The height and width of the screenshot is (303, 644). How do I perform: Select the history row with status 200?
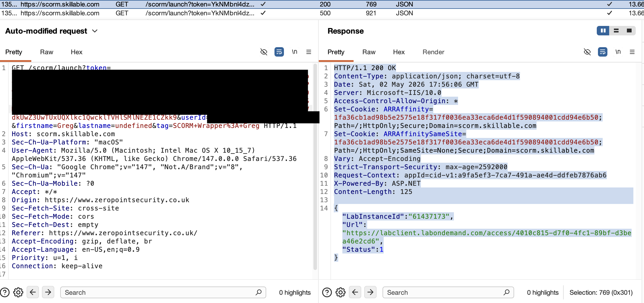point(322,4)
